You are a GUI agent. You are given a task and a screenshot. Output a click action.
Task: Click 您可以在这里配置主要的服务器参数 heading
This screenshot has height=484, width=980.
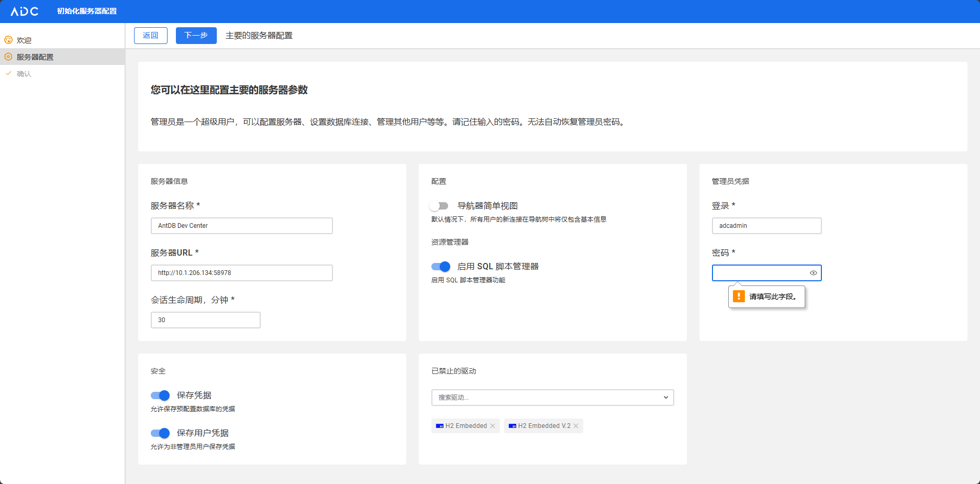click(x=229, y=90)
